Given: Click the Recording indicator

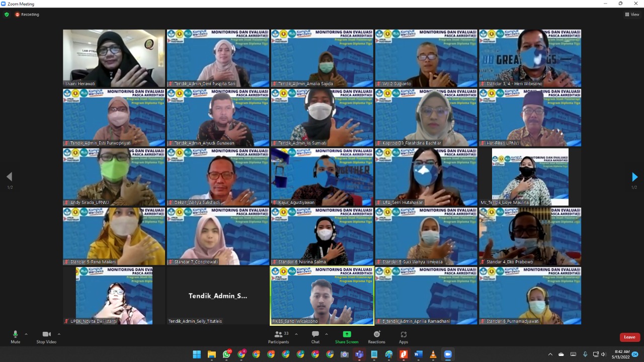Looking at the screenshot, I should click(27, 15).
